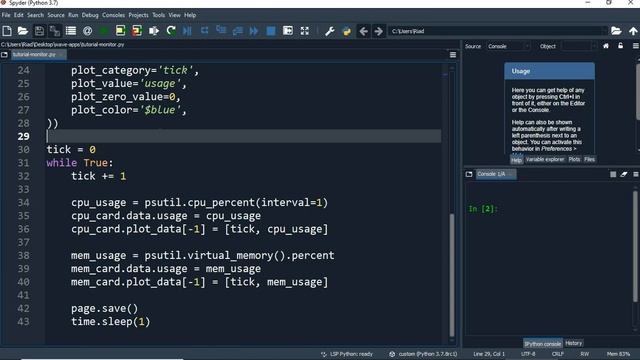Go back to previous cursor position
The image size is (640, 360).
click(x=363, y=31)
